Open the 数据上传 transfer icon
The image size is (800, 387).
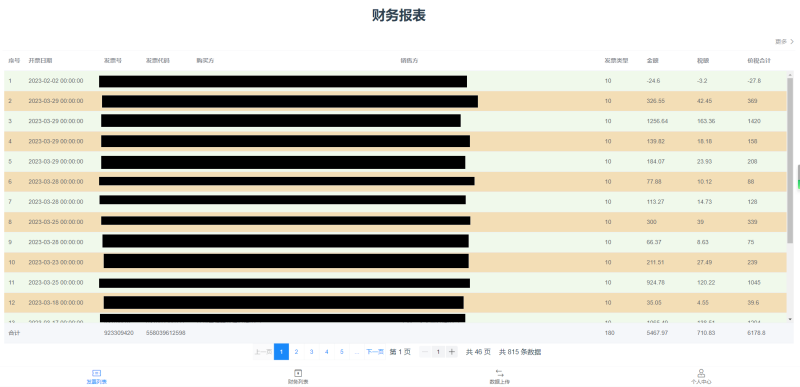click(x=499, y=373)
